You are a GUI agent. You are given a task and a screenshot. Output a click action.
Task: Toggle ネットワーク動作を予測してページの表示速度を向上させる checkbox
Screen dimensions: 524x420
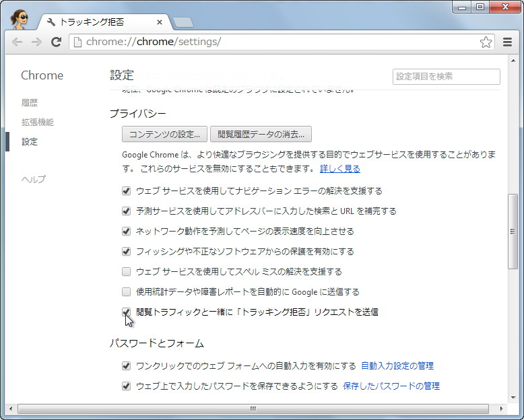126,231
